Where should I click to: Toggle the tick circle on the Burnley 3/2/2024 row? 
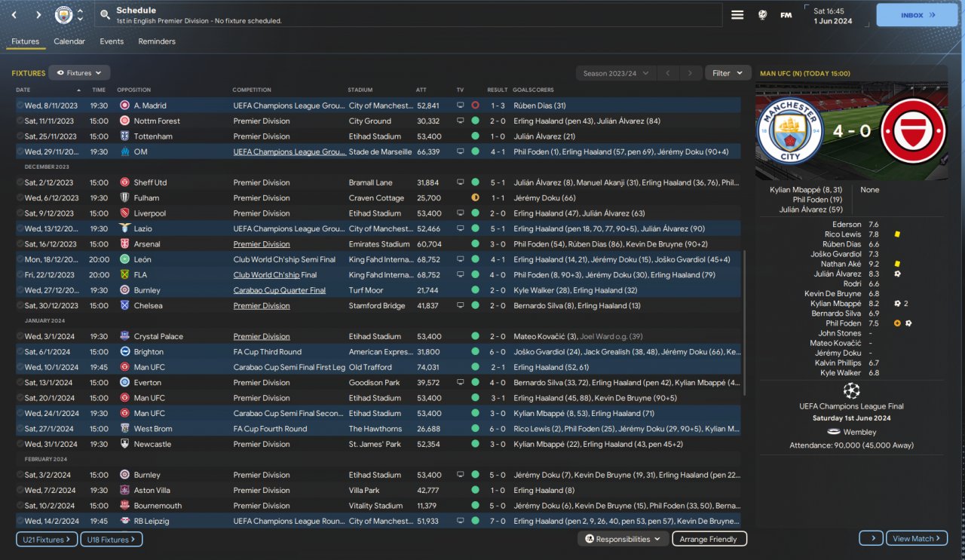(20, 475)
